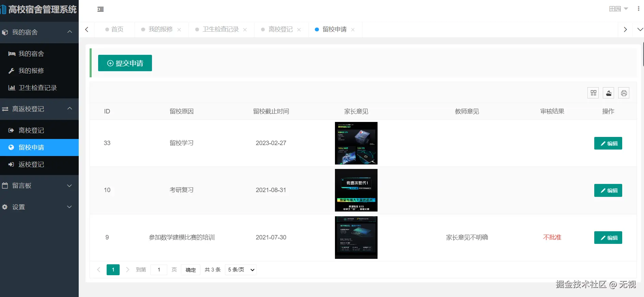Open the 田园 user dropdown
Viewport: 644px width, 297px height.
pos(618,9)
